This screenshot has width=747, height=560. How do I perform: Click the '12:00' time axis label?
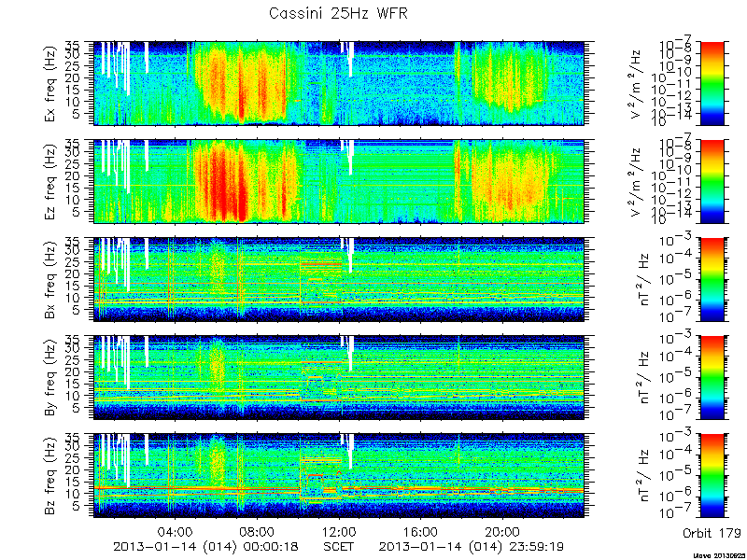coord(339,530)
